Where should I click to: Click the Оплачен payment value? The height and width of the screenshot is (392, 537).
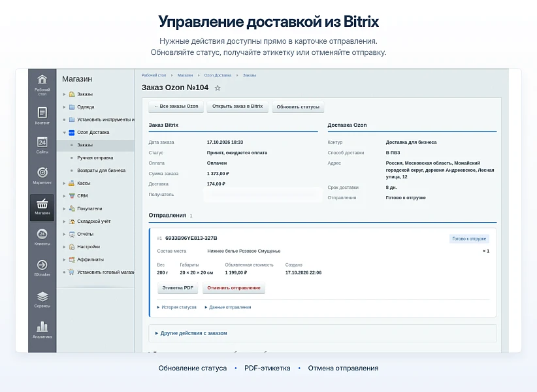(x=217, y=163)
